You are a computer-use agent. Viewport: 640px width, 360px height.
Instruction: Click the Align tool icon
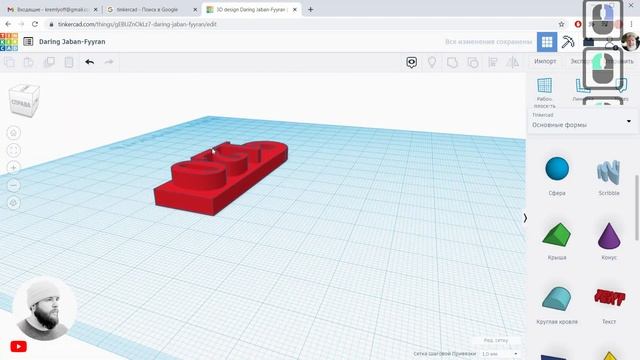[x=493, y=62]
